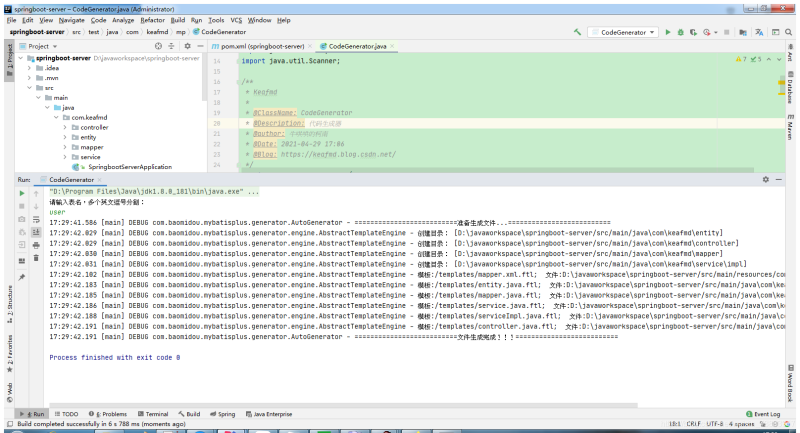Screen dimensions: 800x433
Task: Click the grey Stop square in the main toolbar
Action: (x=727, y=32)
